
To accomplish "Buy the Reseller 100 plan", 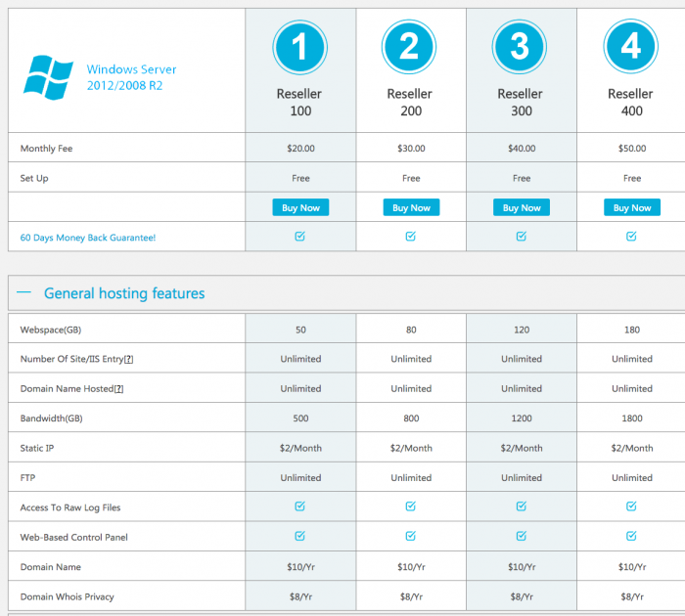I will click(x=300, y=207).
